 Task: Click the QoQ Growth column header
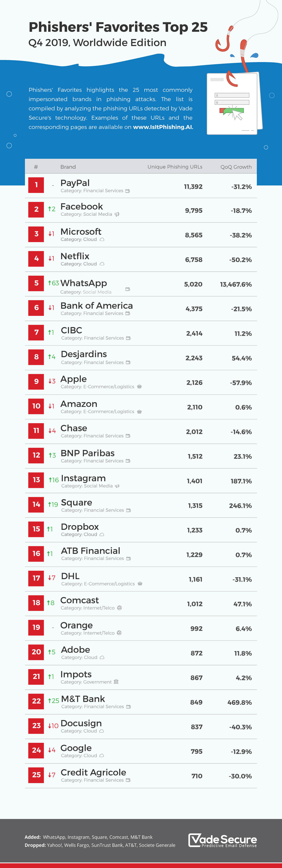236,167
